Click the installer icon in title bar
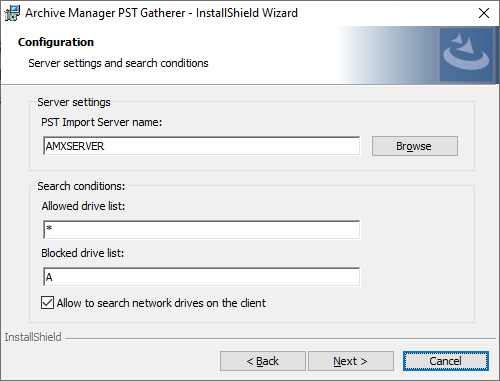The width and height of the screenshot is (500, 381). (12, 13)
